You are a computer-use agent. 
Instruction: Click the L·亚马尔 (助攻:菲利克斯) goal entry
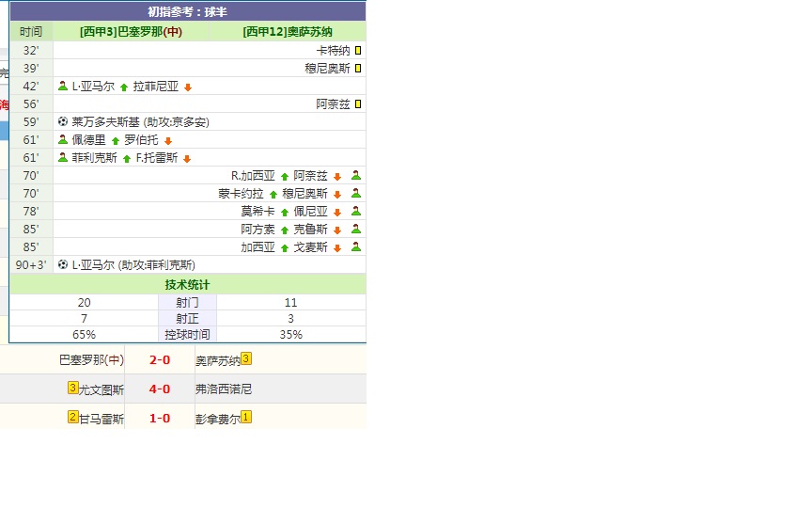[133, 265]
